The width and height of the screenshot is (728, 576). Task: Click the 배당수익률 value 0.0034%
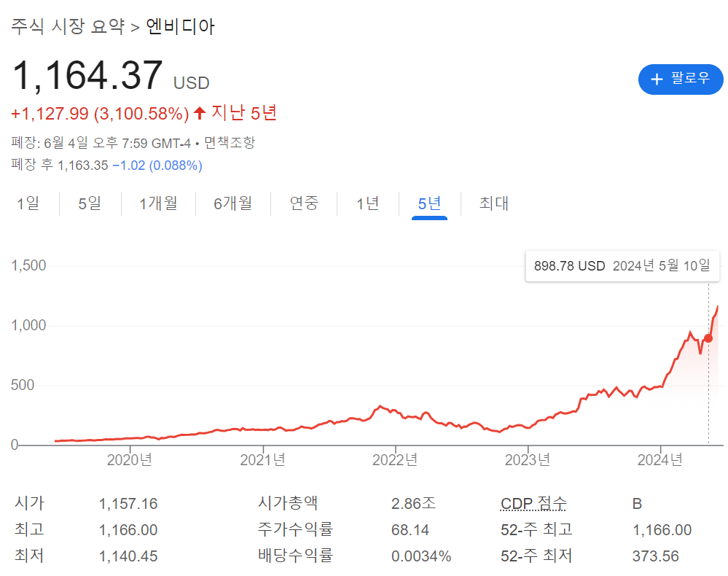[421, 556]
